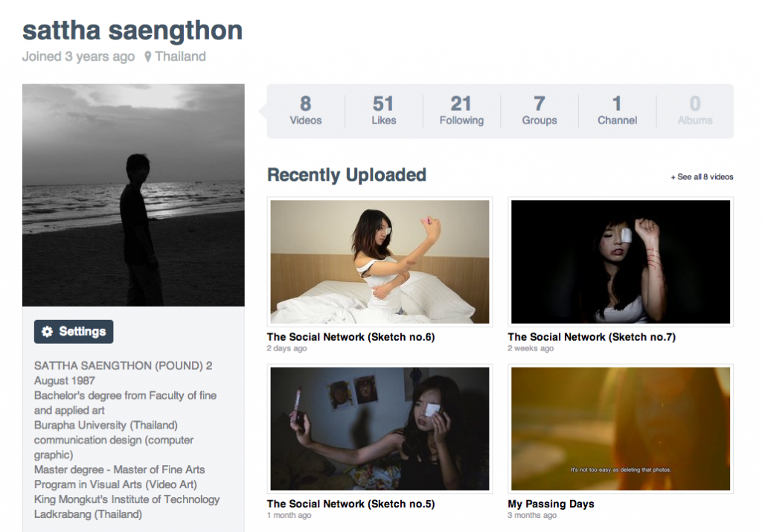The image size is (762, 532).
Task: Open the 1 Channel stat
Action: [x=617, y=111]
